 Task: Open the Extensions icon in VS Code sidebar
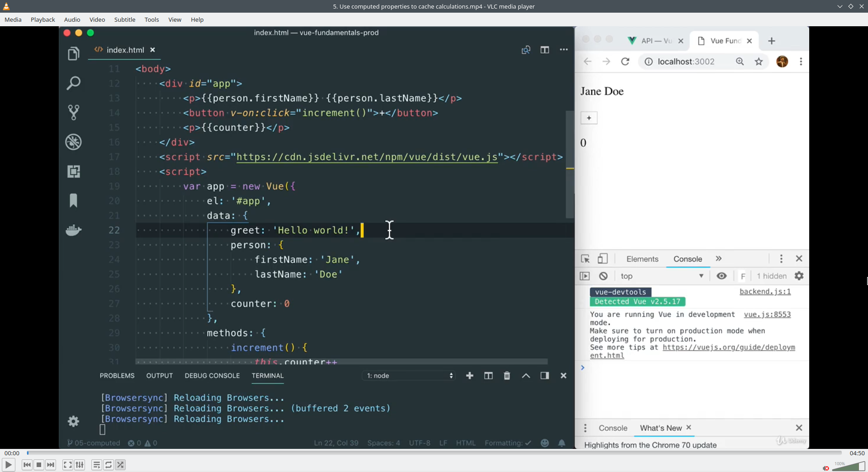click(x=73, y=171)
